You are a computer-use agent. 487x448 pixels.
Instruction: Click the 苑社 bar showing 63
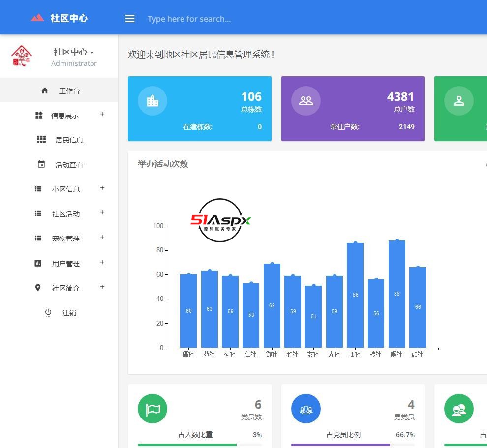pos(210,309)
